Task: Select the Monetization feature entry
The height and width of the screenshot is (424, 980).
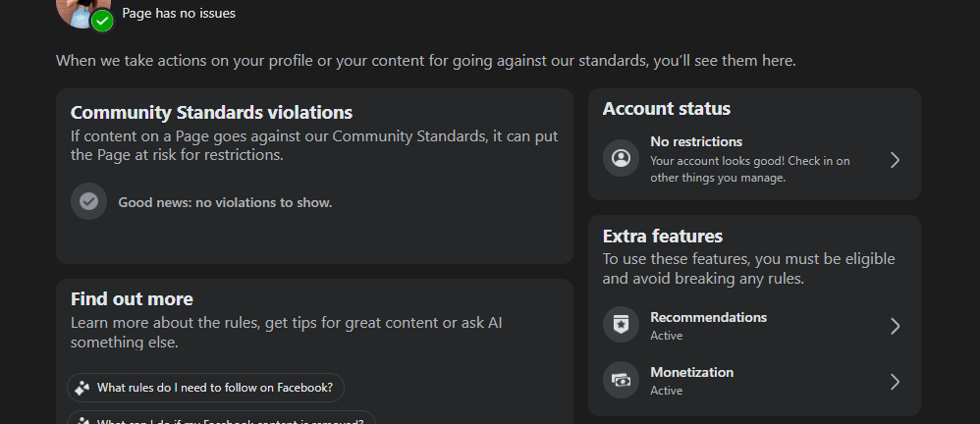Action: (751, 381)
